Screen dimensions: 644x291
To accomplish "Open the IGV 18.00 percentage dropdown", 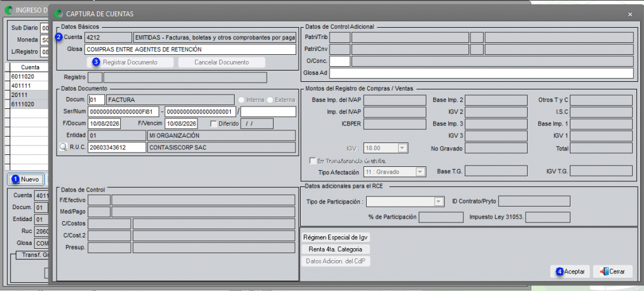I will 402,148.
